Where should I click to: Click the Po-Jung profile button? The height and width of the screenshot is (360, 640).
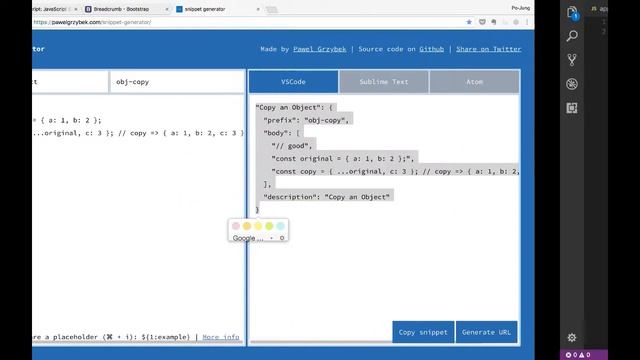tap(520, 8)
